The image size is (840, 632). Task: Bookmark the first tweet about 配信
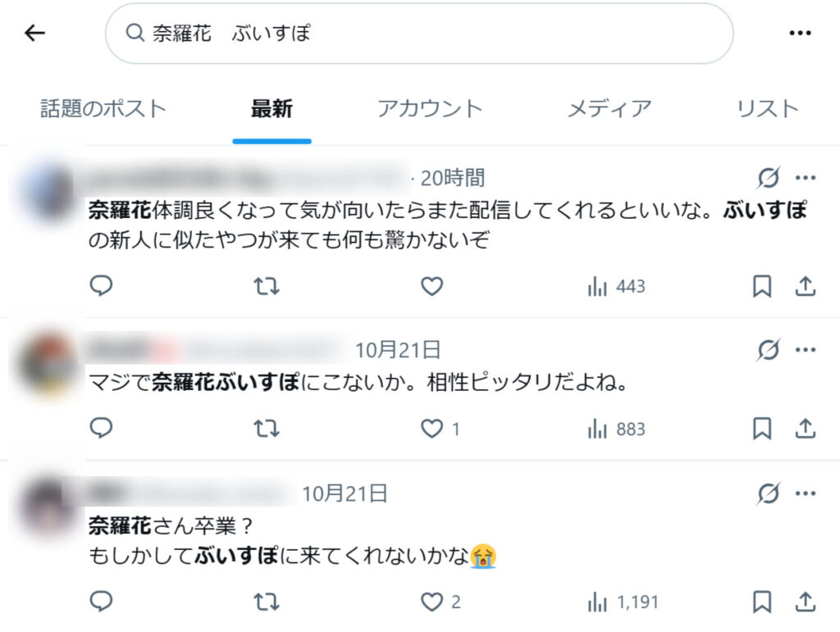click(x=763, y=286)
